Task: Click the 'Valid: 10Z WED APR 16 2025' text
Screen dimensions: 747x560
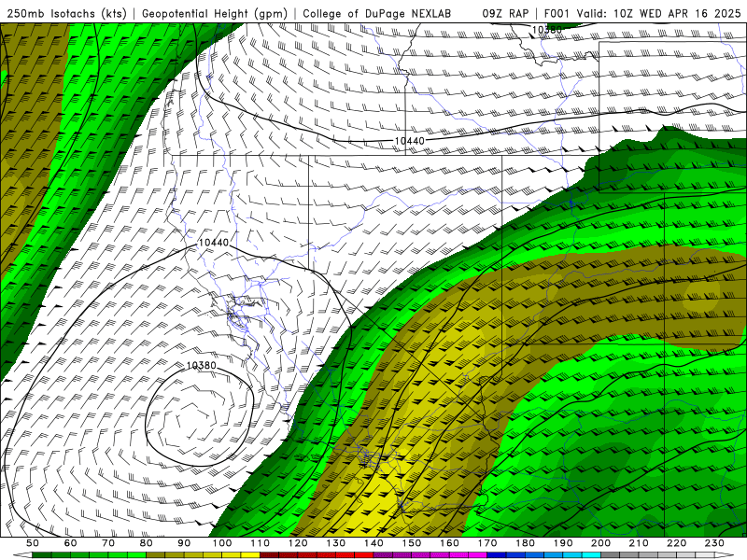Action: [x=659, y=13]
